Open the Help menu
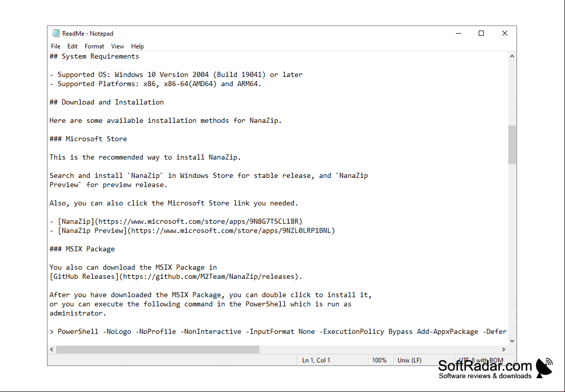This screenshot has height=392, width=565. point(137,46)
